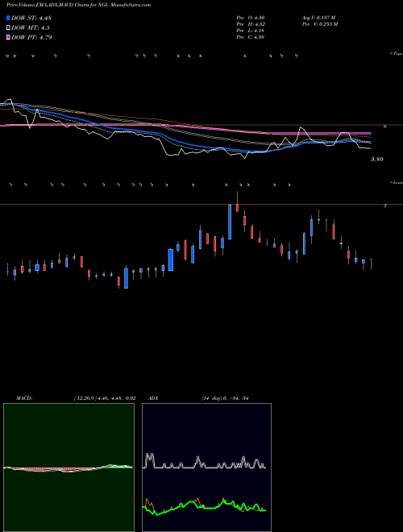Click the '3.80' price label on chart

(377, 159)
